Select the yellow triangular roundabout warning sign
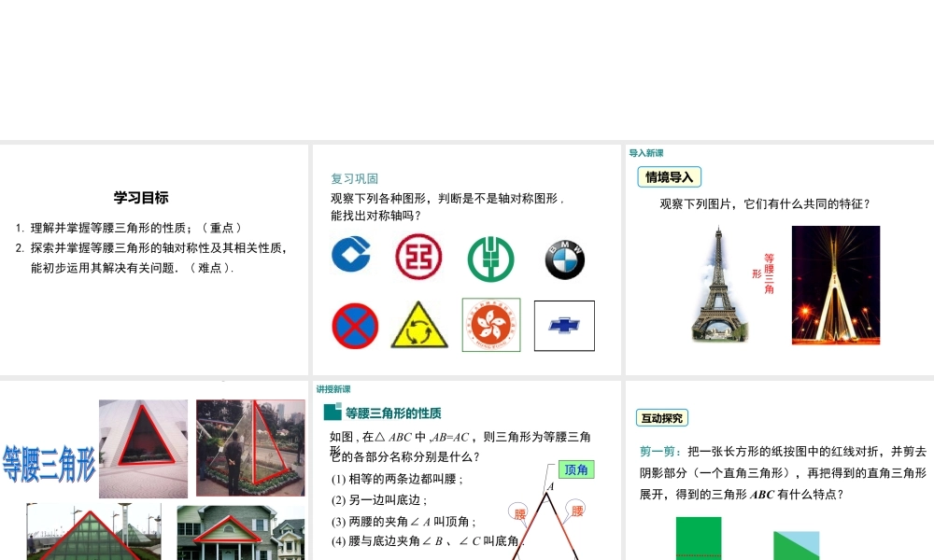 (x=419, y=326)
